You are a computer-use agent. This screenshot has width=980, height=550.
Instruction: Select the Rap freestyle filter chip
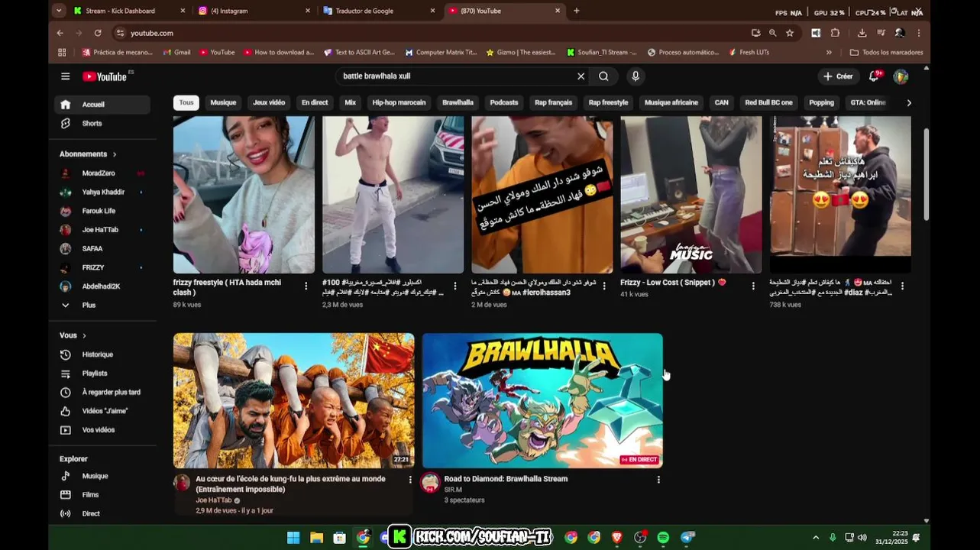click(608, 102)
